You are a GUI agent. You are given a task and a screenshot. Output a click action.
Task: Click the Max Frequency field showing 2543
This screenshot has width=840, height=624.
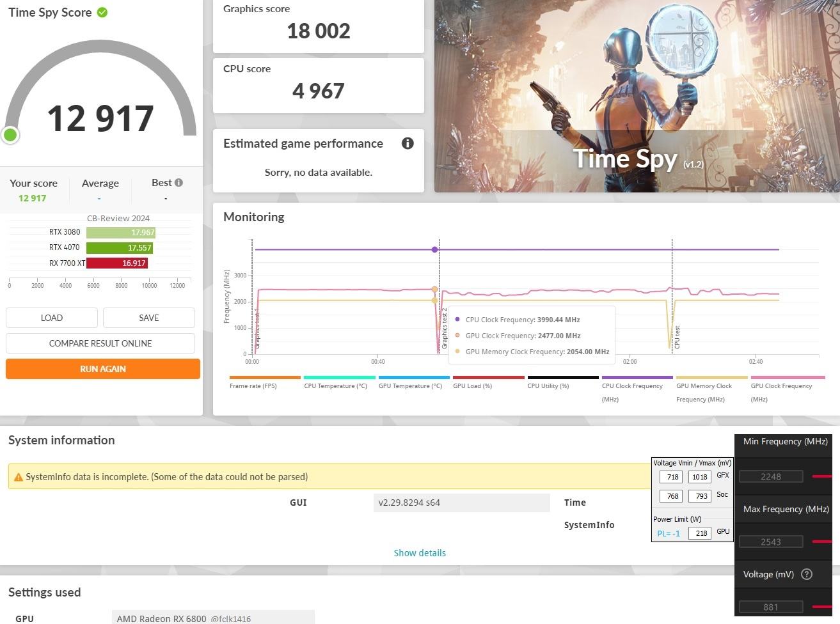[771, 542]
